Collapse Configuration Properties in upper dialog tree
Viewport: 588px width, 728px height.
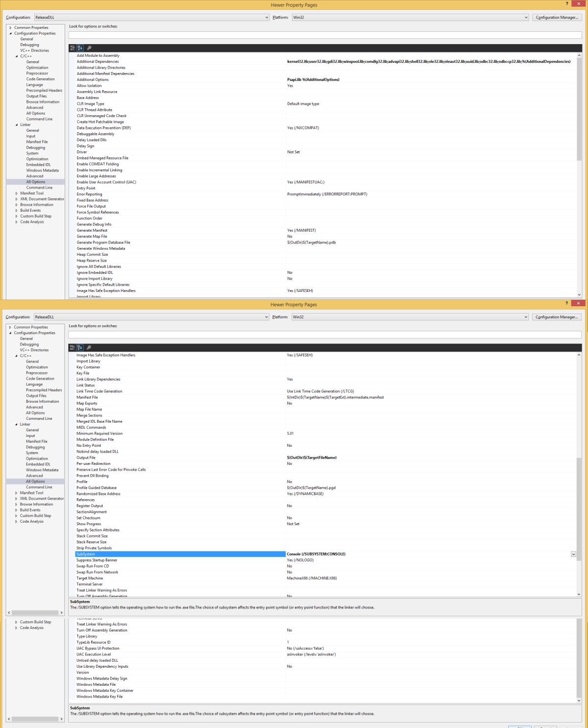[10, 33]
